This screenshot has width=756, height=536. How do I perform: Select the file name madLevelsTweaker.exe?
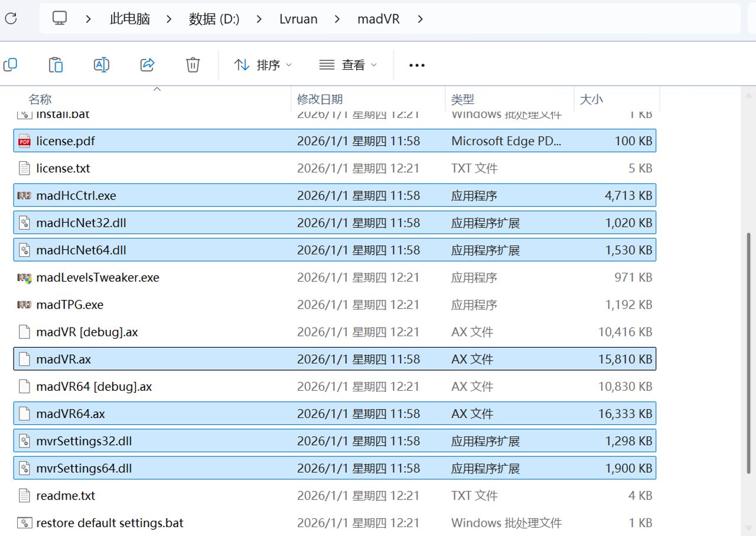tap(97, 277)
